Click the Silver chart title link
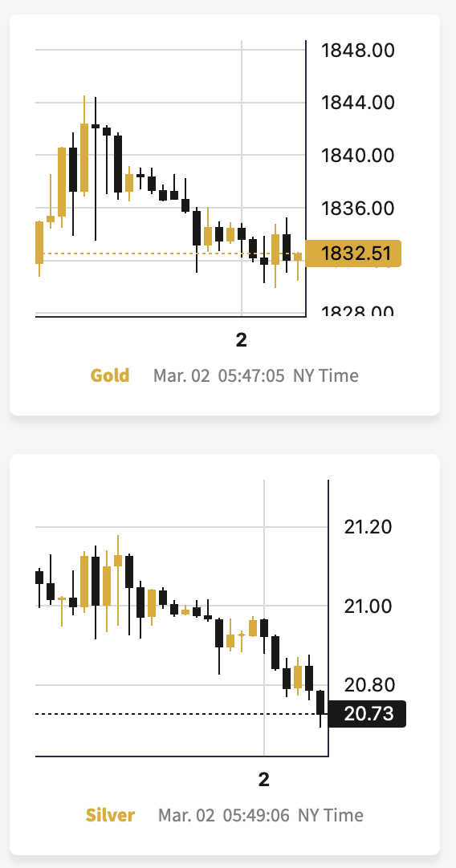456x868 pixels. pos(110,815)
